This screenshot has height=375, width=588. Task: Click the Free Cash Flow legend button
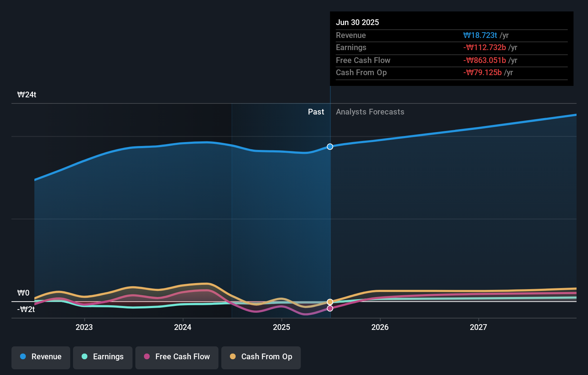(x=177, y=357)
